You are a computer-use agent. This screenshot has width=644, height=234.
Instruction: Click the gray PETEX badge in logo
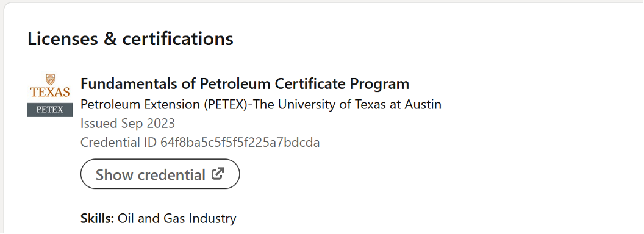pyautogui.click(x=49, y=110)
